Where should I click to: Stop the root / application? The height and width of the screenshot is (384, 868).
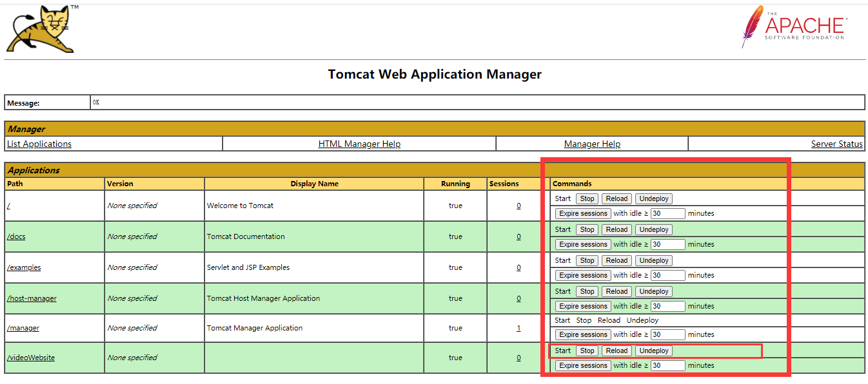tap(587, 198)
